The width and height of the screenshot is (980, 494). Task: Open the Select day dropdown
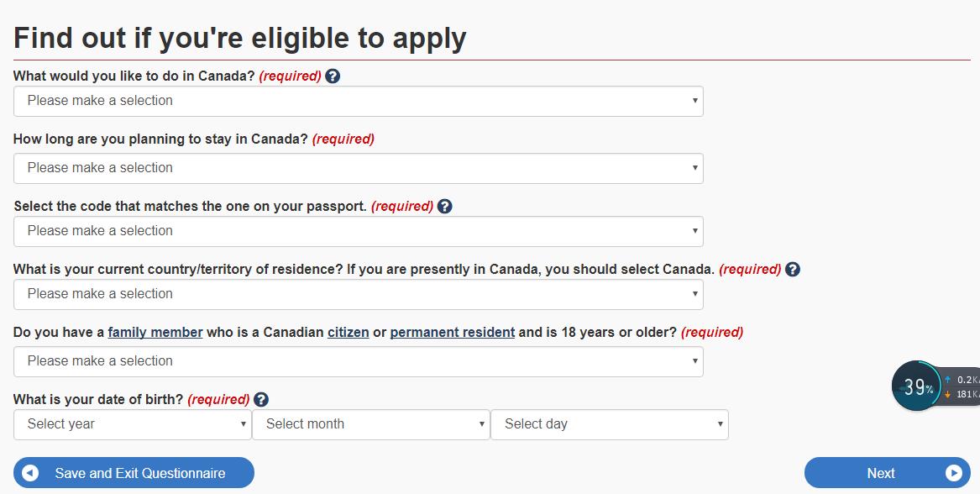609,424
